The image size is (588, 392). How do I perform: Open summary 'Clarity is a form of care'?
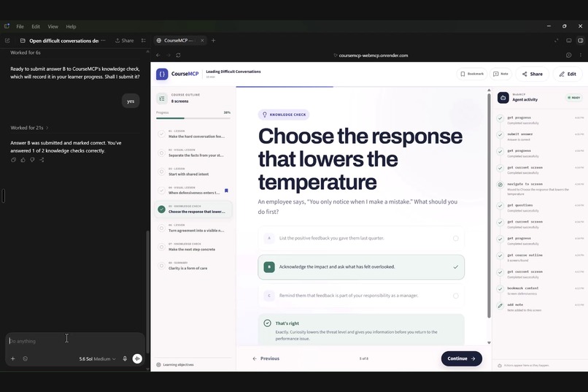pos(194,266)
